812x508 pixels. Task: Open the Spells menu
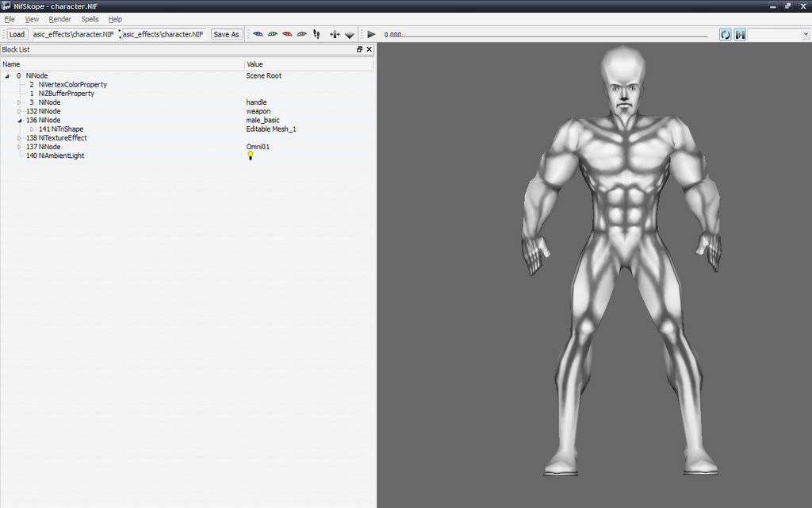click(x=90, y=19)
